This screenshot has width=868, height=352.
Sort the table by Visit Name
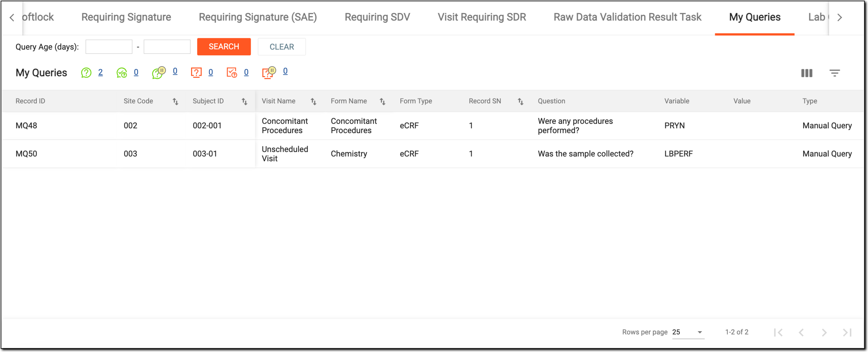coord(314,101)
